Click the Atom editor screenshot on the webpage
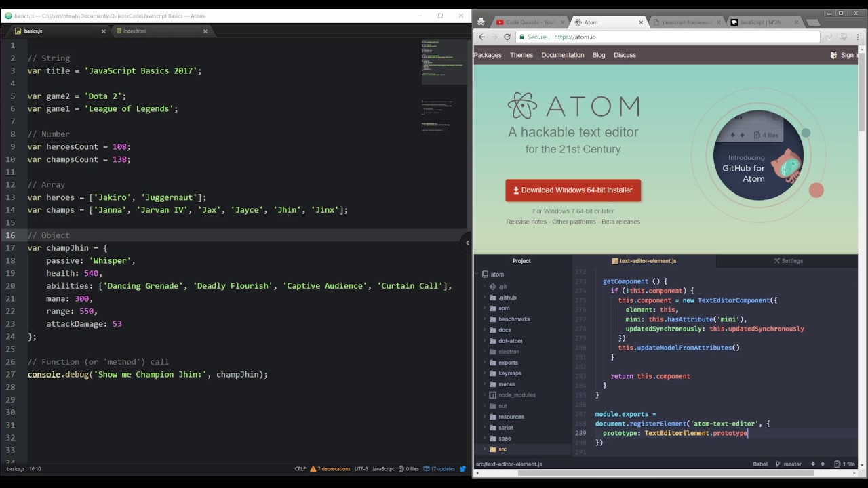The image size is (868, 488). pyautogui.click(x=665, y=361)
